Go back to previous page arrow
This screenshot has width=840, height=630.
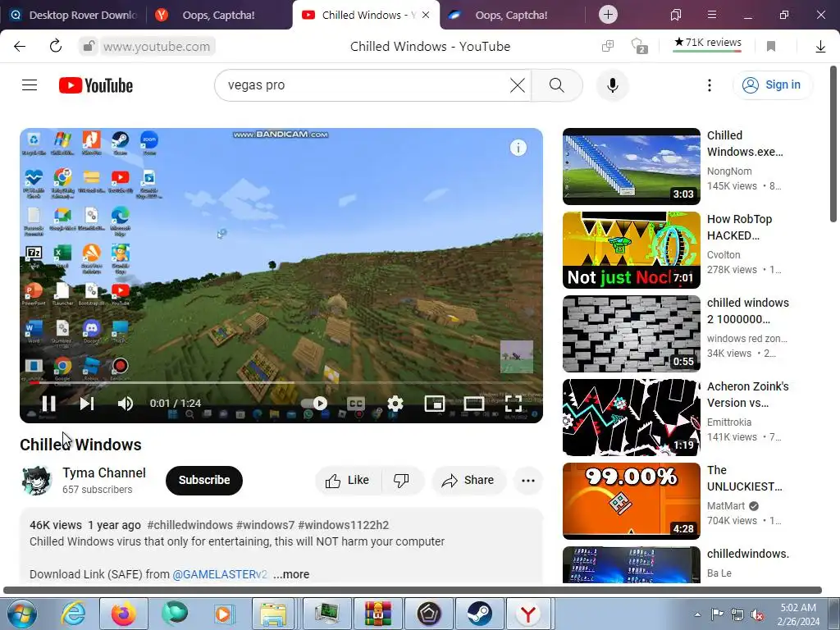20,46
